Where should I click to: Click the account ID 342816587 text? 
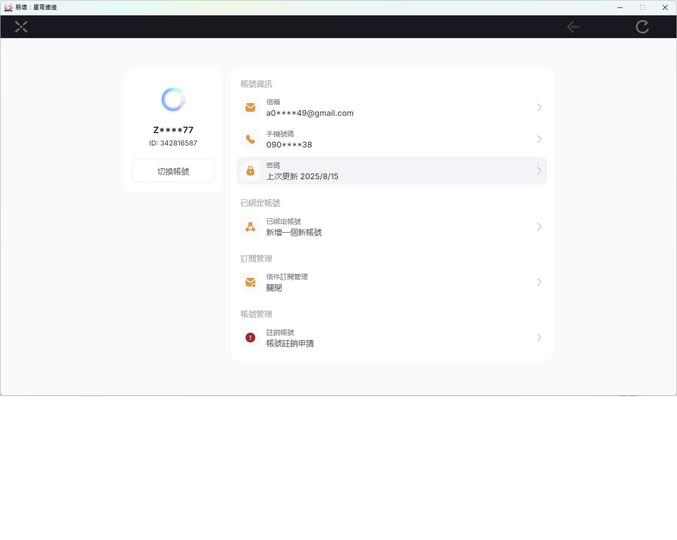173,143
